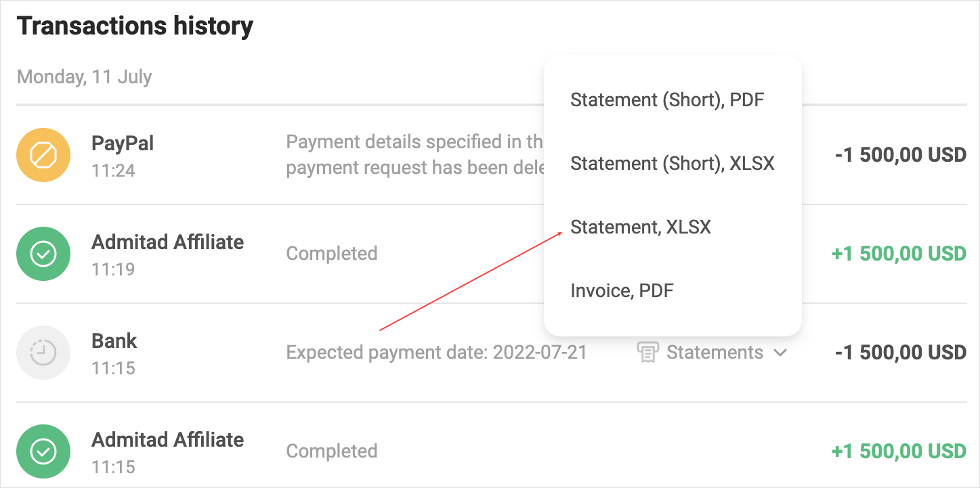
Task: Click the PayPal declined status icon
Action: 43,155
